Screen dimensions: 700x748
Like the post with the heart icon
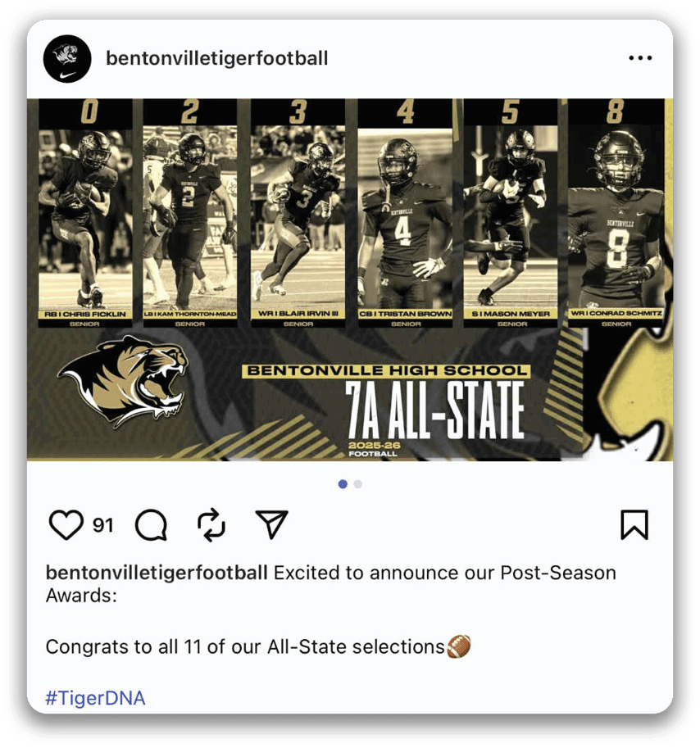(66, 525)
